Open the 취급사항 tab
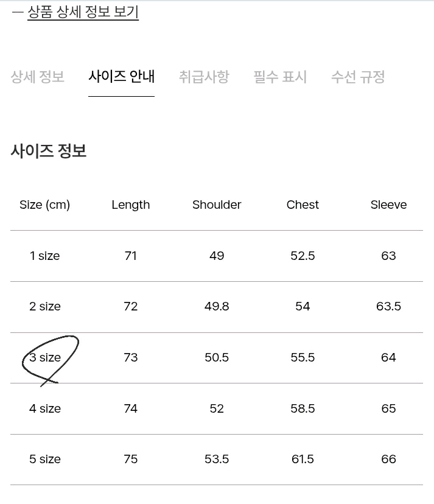434x504 pixels. coord(204,77)
